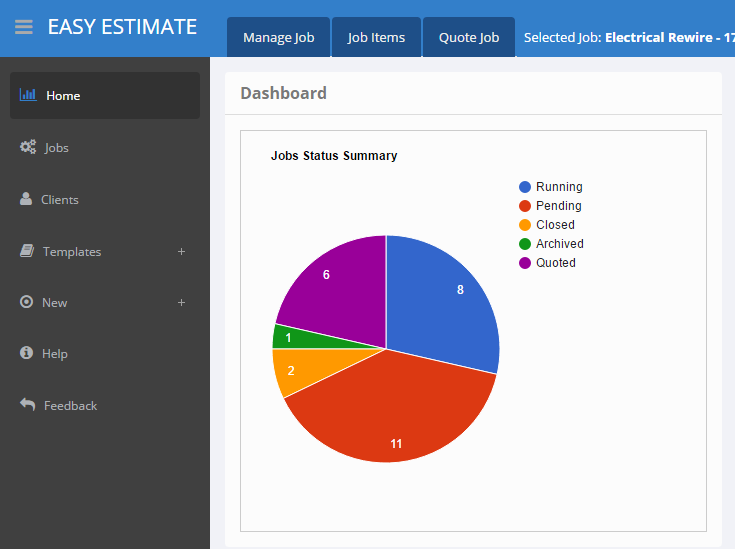Open the Manage Job tab
735x549 pixels.
278,38
